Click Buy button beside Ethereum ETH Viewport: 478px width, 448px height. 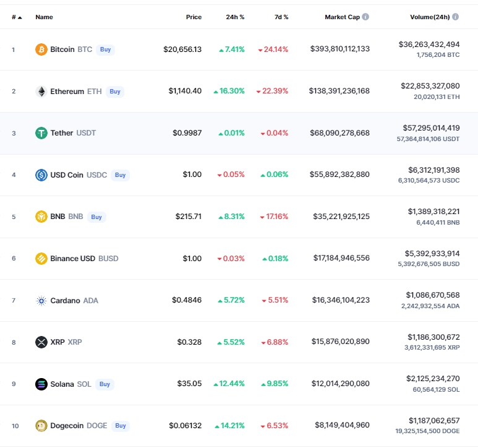tap(115, 92)
